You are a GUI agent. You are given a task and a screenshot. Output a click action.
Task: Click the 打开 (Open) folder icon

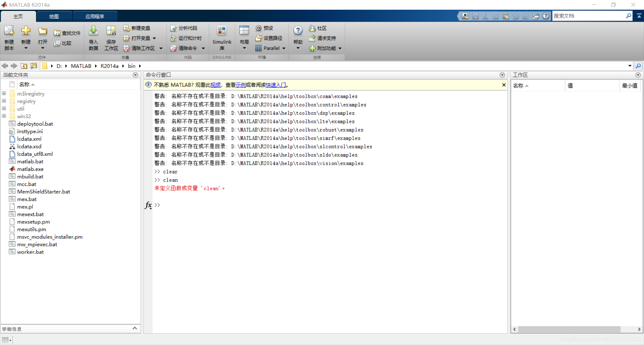43,31
